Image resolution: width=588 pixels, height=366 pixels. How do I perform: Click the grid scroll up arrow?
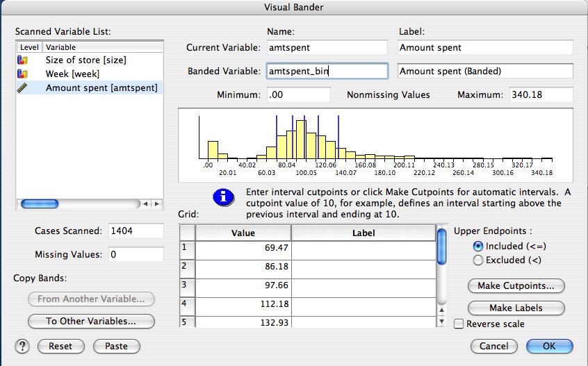pyautogui.click(x=442, y=310)
